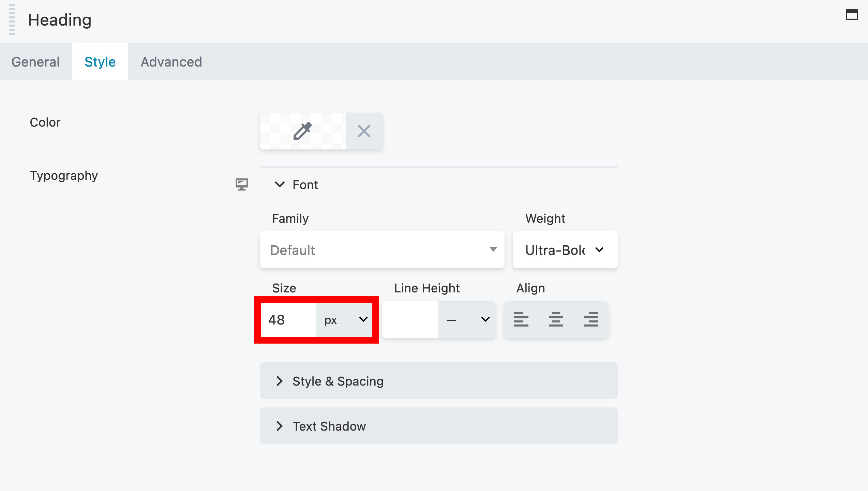Click the font size input field
This screenshot has width=868, height=491.
tap(288, 319)
